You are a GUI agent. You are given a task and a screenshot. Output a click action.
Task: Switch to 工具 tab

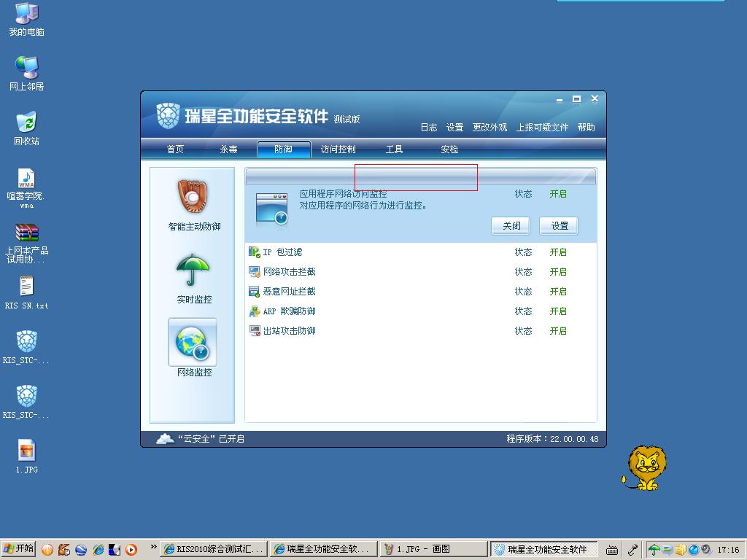(x=394, y=149)
